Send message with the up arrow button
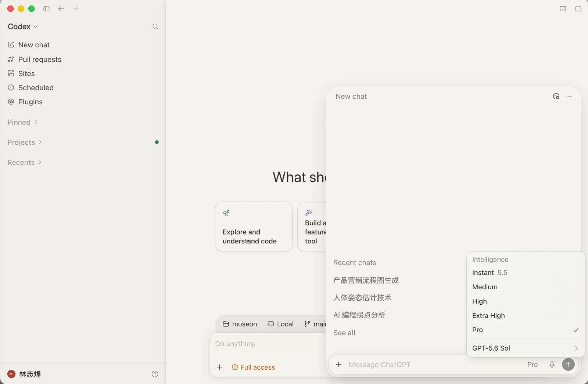 (x=568, y=365)
